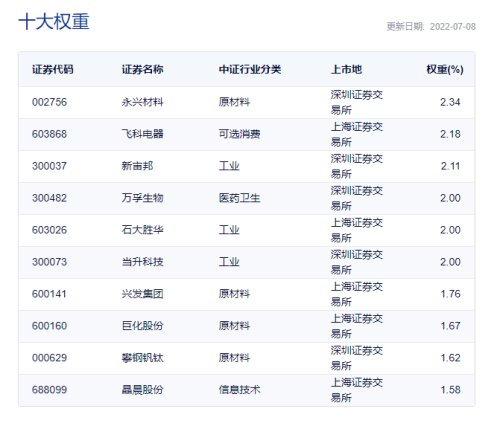Click stock name 飞科电器
The height and width of the screenshot is (426, 500).
click(x=142, y=134)
